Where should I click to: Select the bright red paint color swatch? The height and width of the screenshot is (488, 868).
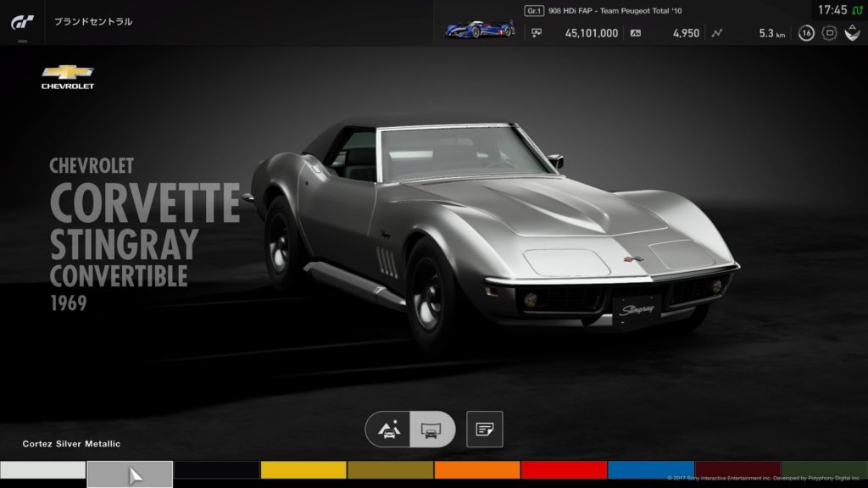(564, 470)
